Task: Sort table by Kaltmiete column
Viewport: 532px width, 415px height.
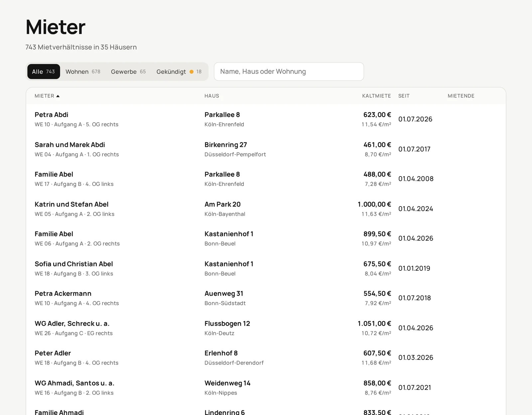Action: [x=376, y=96]
